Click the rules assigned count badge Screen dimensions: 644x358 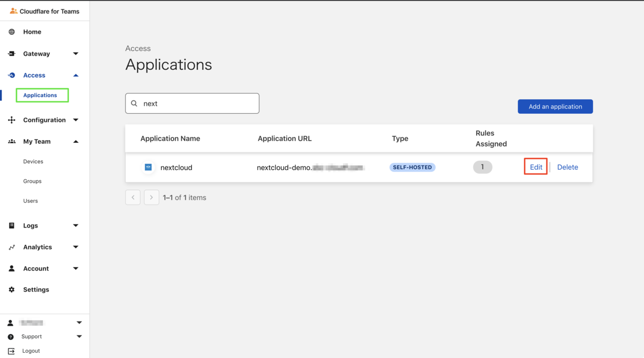[x=482, y=167]
